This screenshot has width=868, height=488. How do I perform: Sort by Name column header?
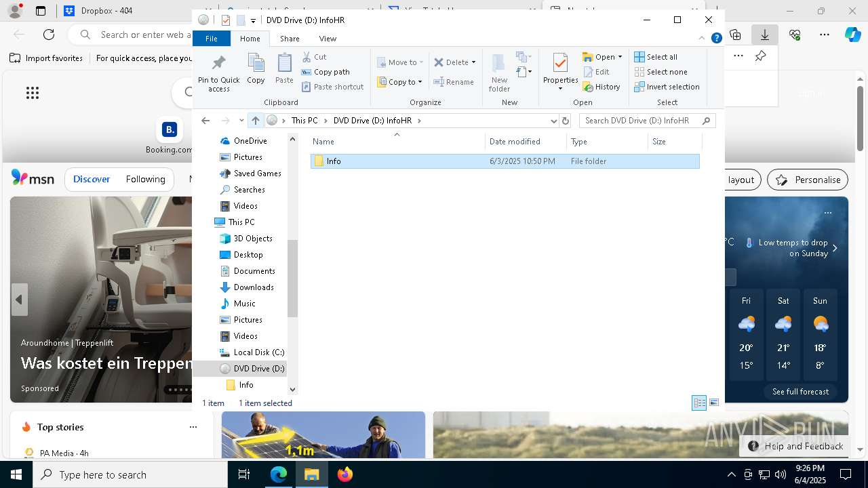[397, 142]
